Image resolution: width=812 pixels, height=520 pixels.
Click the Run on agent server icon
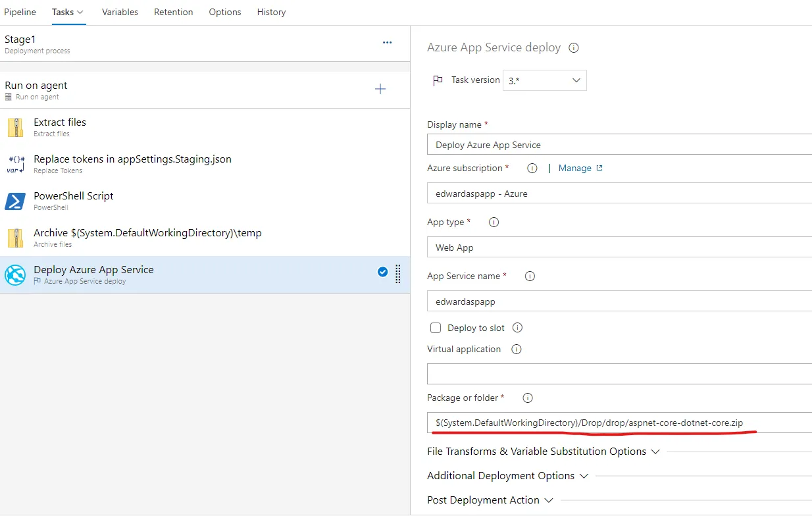(x=9, y=97)
